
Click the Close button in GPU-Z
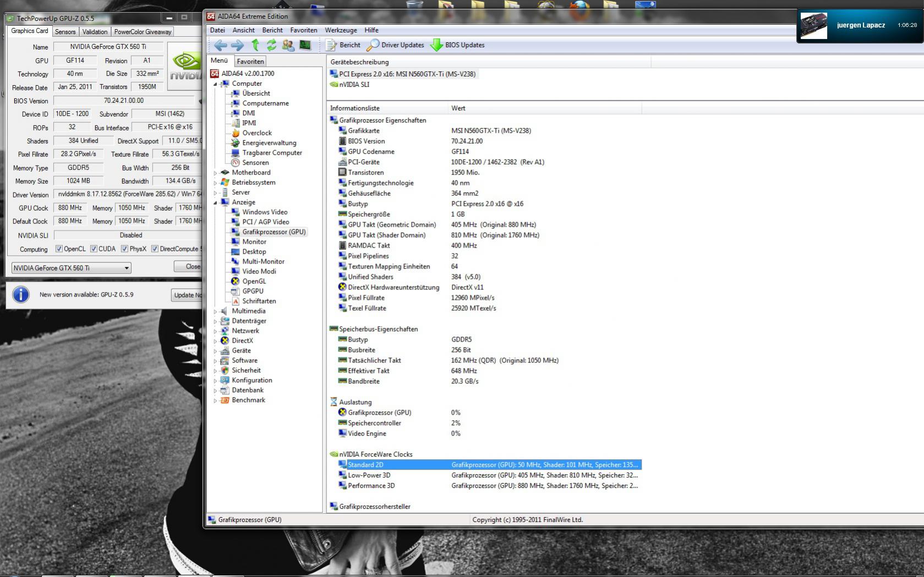coord(188,267)
